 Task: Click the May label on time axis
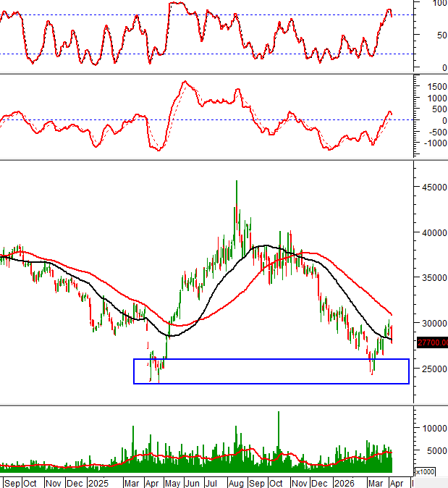[172, 482]
